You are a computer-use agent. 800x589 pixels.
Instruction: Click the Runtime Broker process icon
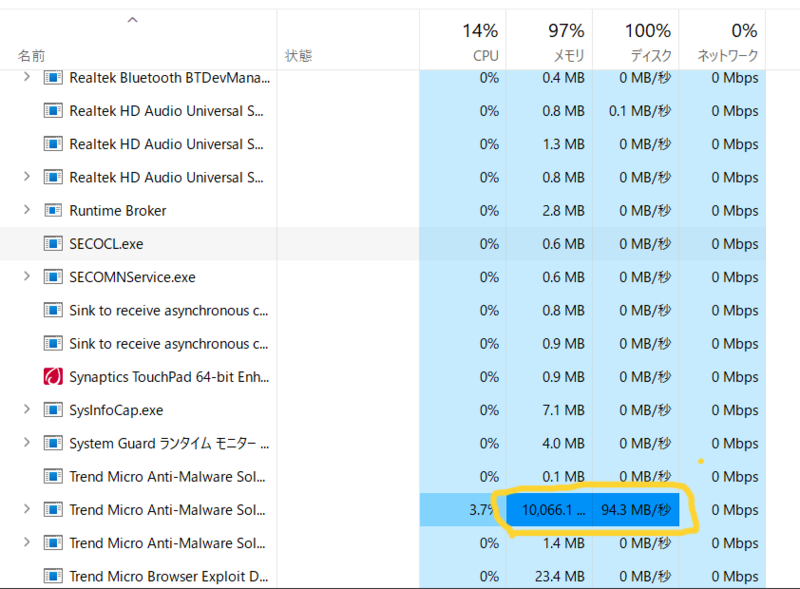(53, 210)
